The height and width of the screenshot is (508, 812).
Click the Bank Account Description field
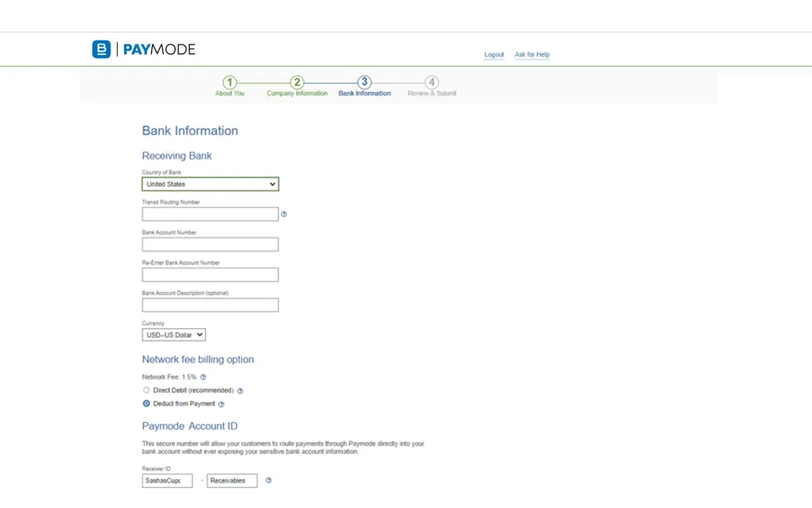click(x=210, y=305)
